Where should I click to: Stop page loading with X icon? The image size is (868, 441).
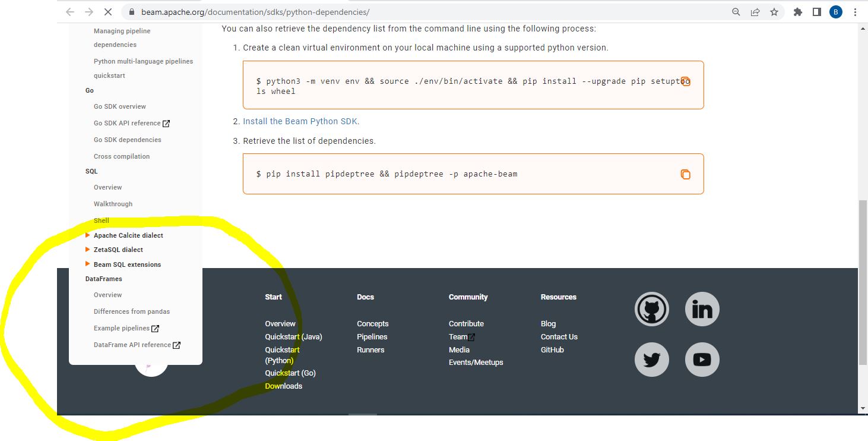pyautogui.click(x=109, y=12)
